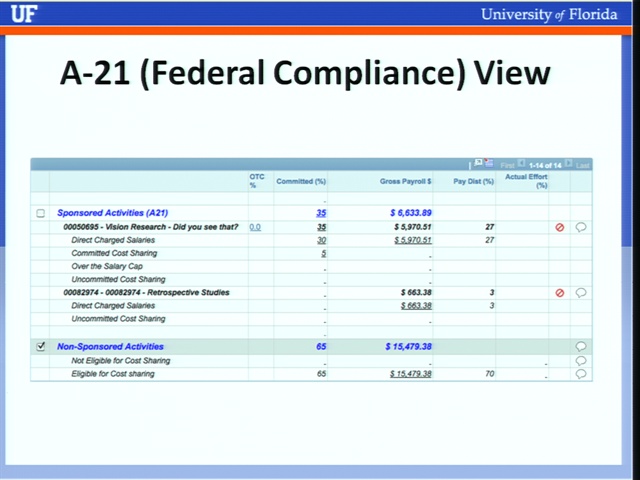Go to the previous rows arrow
This screenshot has height=480, width=640.
(x=521, y=164)
